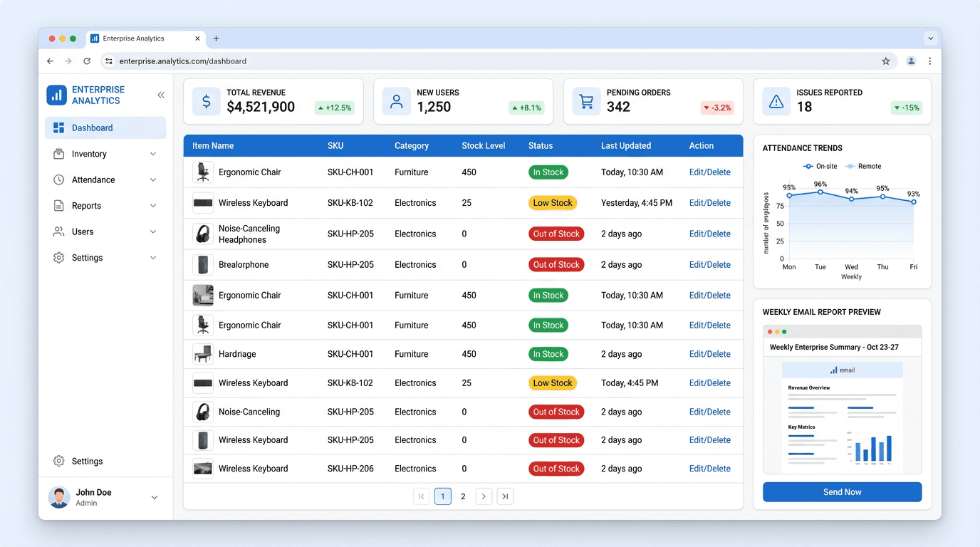
Task: Expand the Settings menu chevron
Action: point(154,257)
